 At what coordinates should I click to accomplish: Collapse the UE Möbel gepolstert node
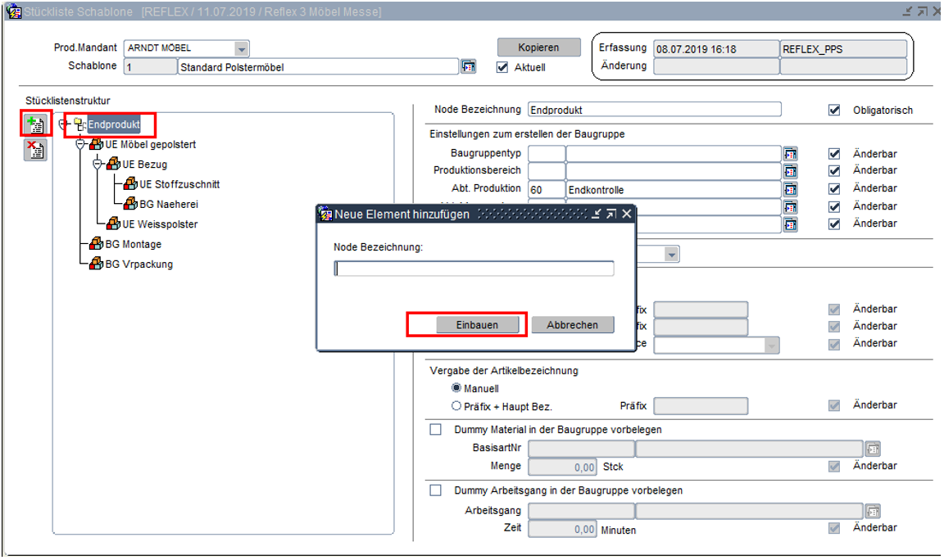click(80, 144)
